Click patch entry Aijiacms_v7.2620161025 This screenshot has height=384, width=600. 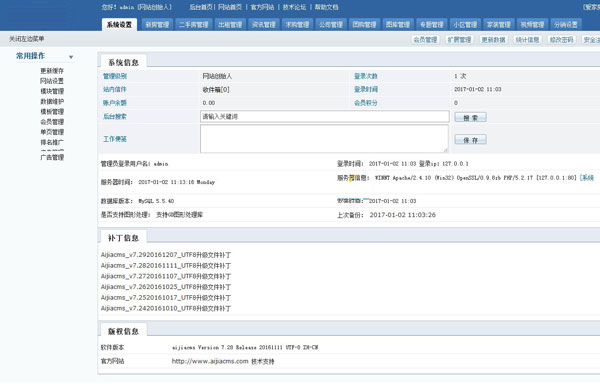[x=166, y=287]
